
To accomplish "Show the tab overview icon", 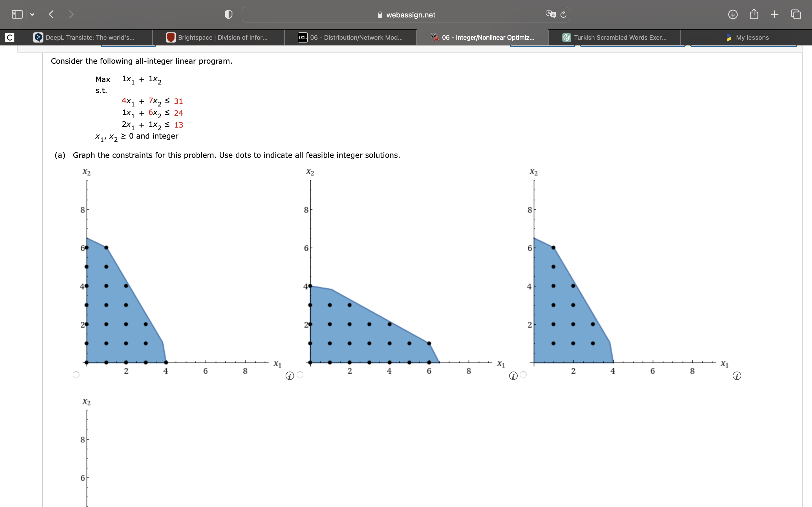I will [796, 14].
